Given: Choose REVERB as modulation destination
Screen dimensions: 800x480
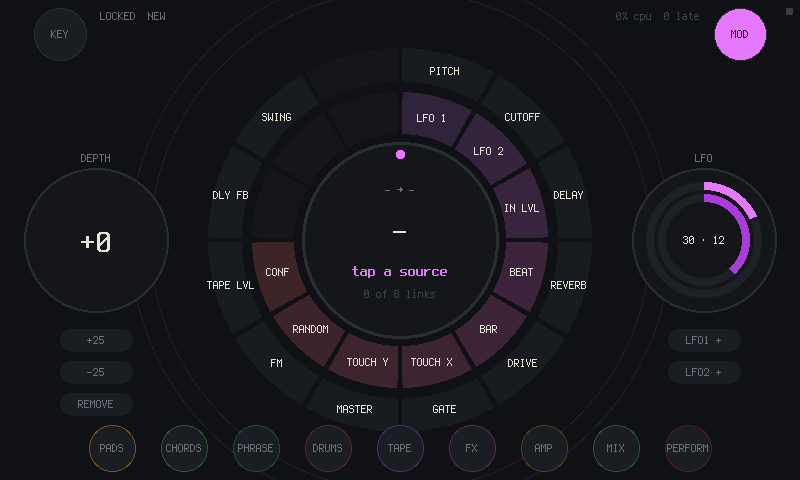Looking at the screenshot, I should 568,286.
